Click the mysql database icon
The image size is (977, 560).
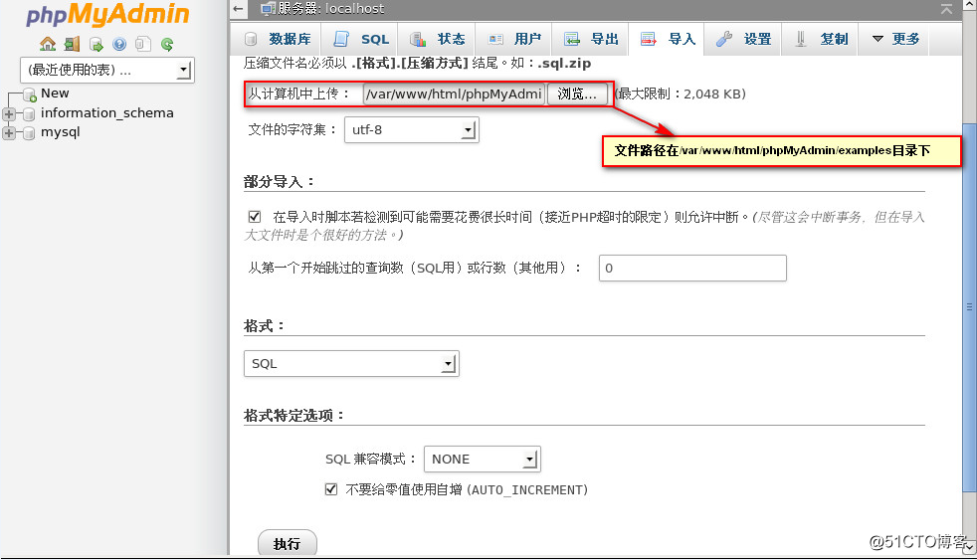29,133
